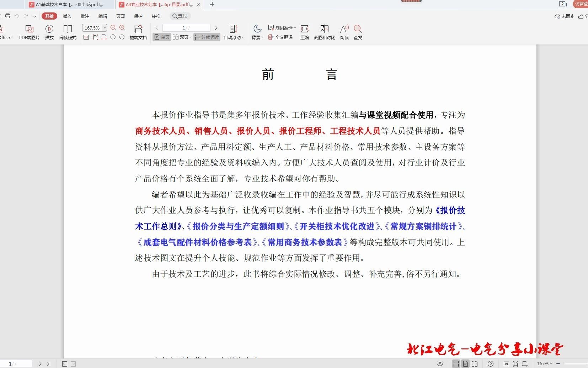Click the redo arrow icon
Image resolution: width=588 pixels, height=368 pixels.
point(26,16)
